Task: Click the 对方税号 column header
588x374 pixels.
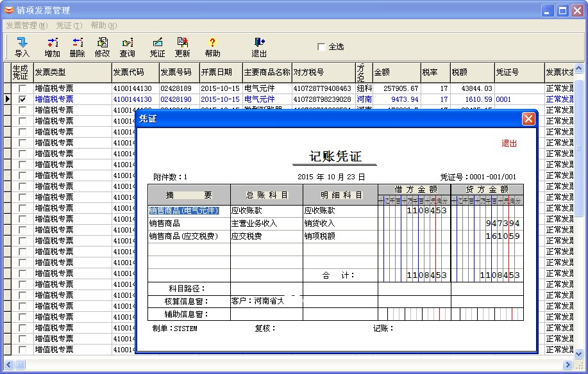Action: coord(323,72)
